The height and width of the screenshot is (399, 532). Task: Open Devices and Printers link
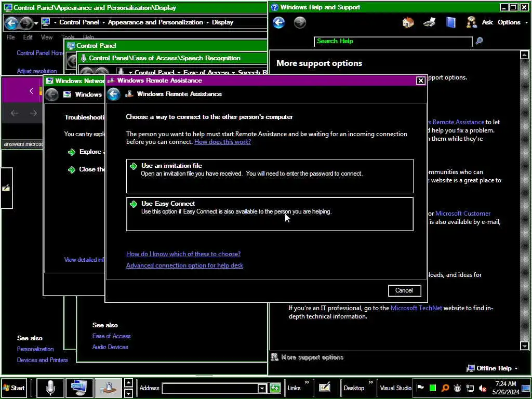coord(43,360)
